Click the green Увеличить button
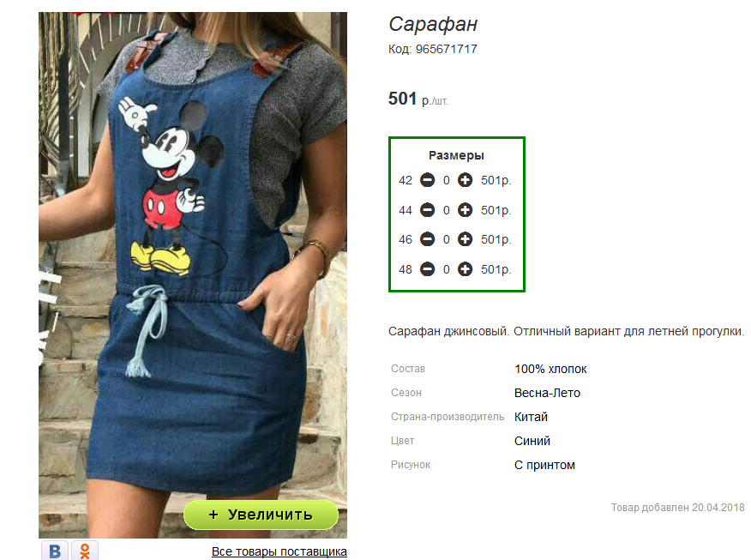751x560 pixels. (261, 515)
